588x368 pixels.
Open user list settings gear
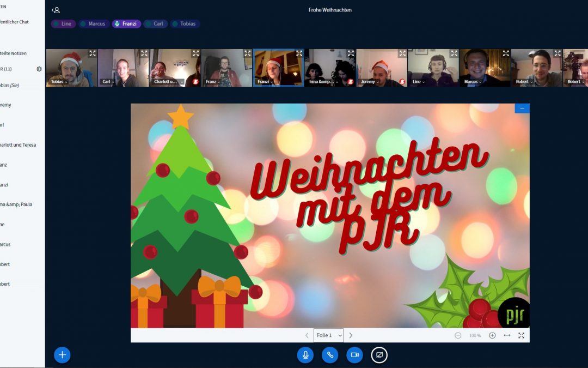[38, 69]
